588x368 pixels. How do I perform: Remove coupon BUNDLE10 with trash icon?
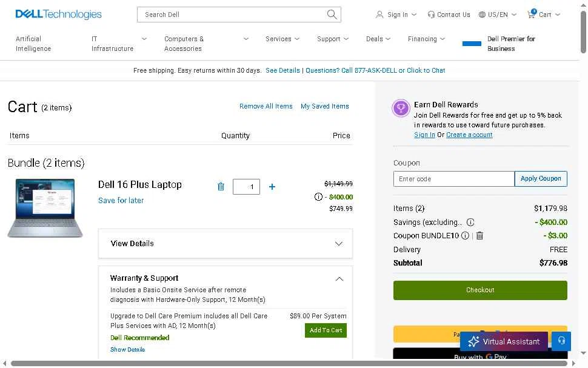click(x=479, y=236)
